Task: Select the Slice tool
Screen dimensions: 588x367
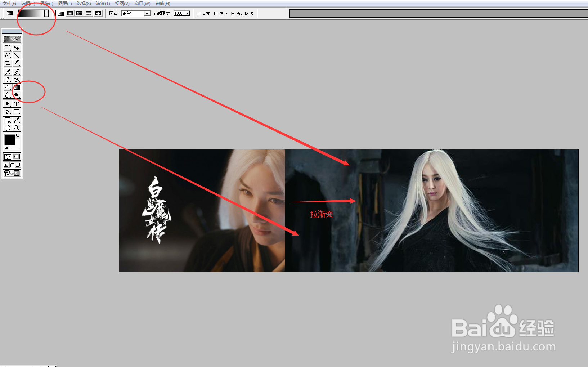Action: point(17,63)
